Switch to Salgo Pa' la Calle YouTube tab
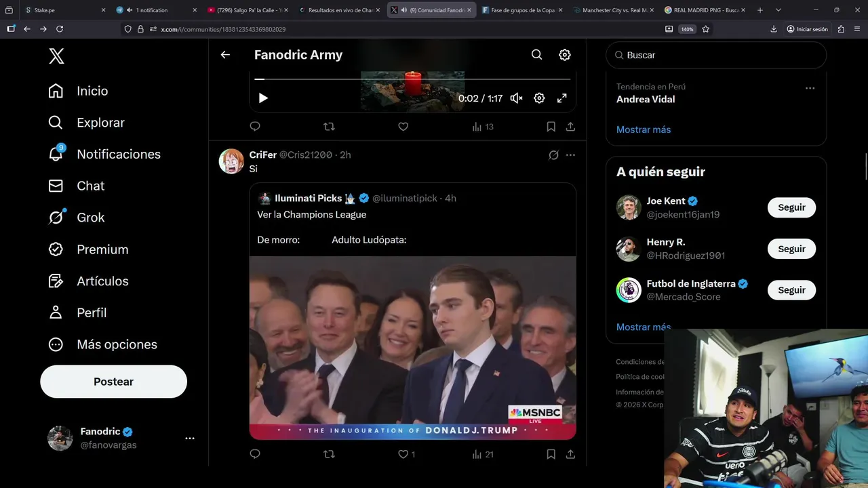Screen dimensions: 868x488 tap(248, 10)
